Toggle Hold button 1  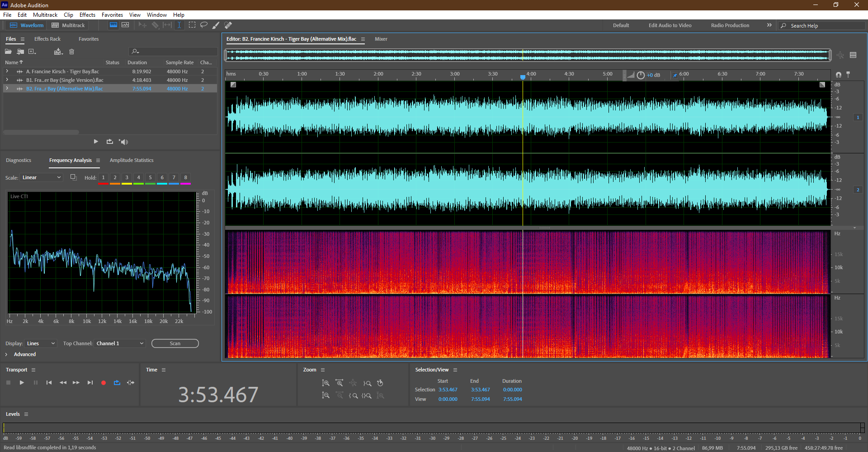[x=103, y=178]
